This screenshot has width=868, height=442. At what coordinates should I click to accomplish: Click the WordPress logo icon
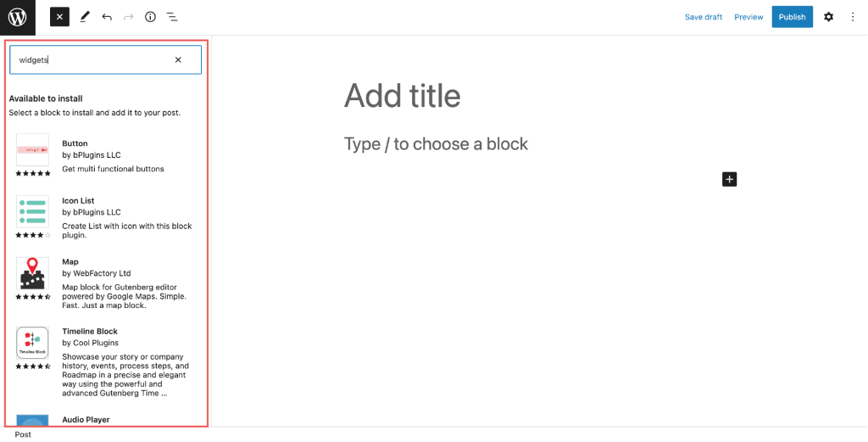[18, 17]
